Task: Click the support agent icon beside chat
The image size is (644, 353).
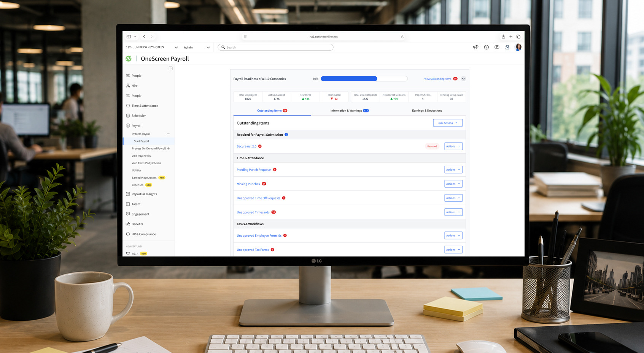Action: (507, 47)
